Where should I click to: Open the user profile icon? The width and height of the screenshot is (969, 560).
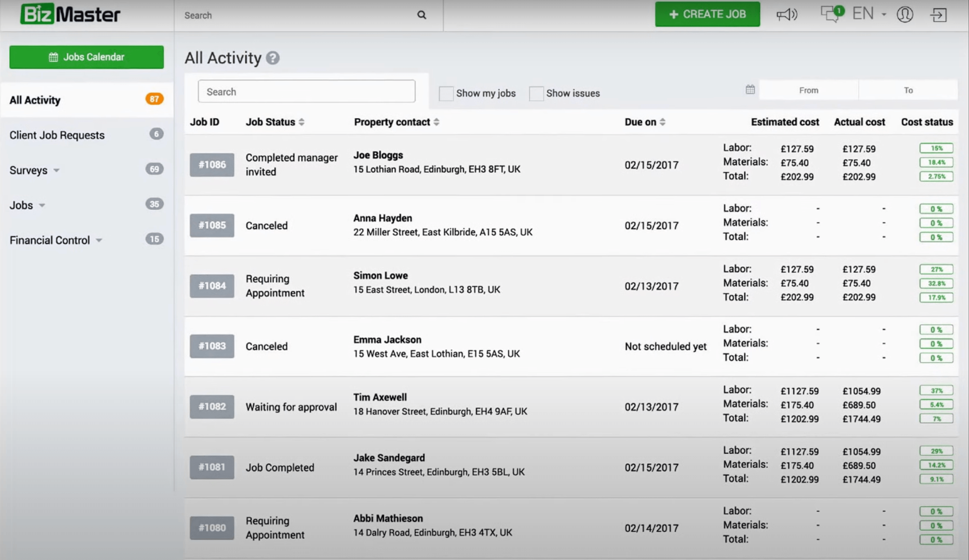[904, 15]
